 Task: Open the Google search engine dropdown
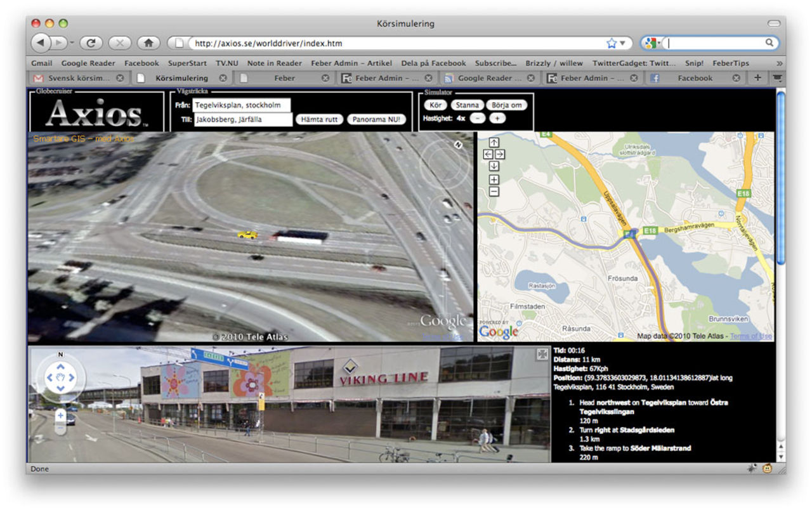[653, 43]
